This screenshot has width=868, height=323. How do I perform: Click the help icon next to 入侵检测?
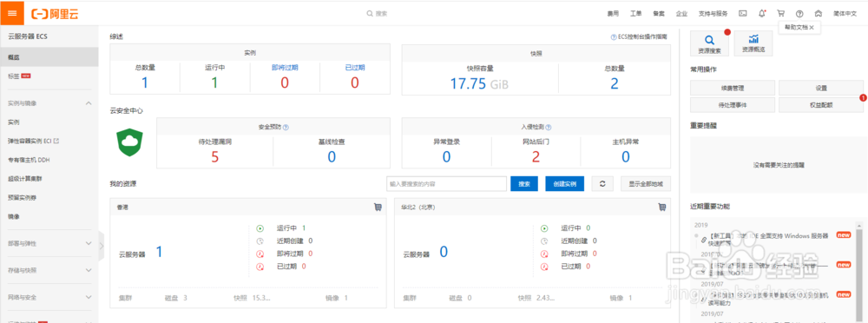[549, 127]
